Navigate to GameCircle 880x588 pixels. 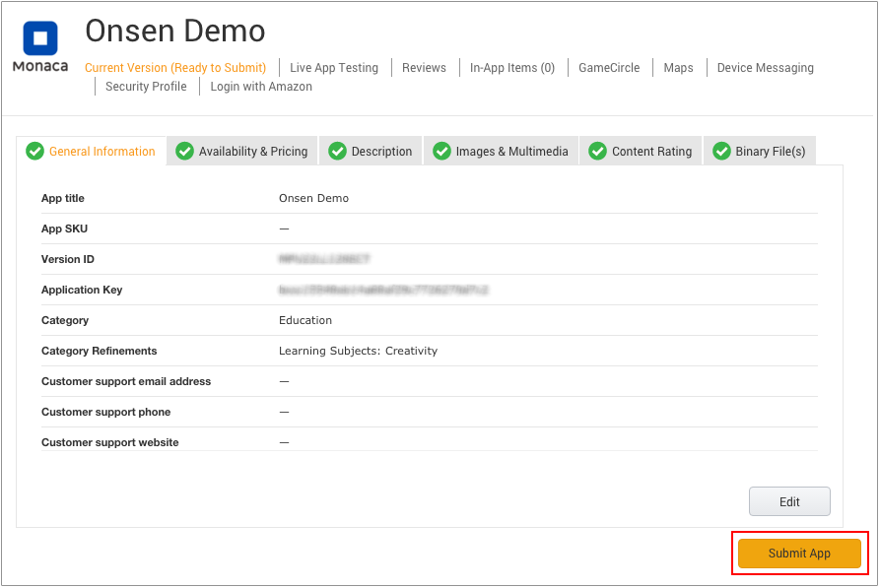tap(609, 68)
